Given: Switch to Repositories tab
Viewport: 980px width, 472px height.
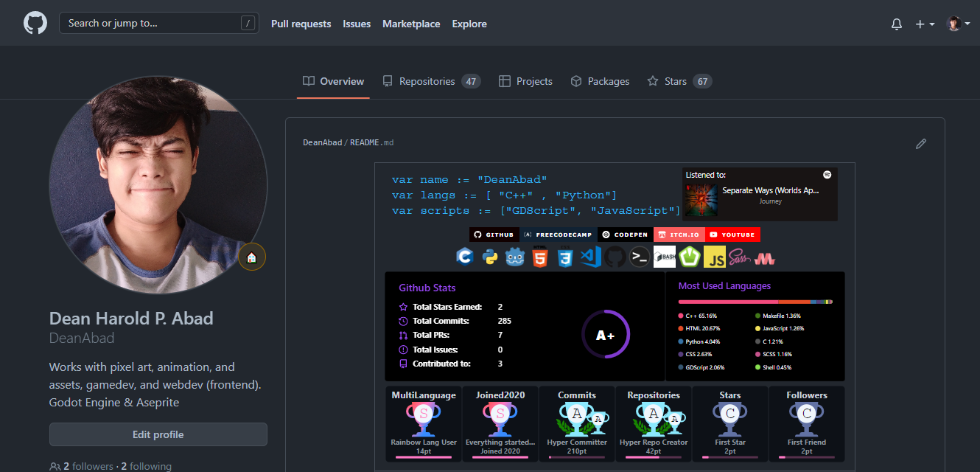Looking at the screenshot, I should click(431, 81).
